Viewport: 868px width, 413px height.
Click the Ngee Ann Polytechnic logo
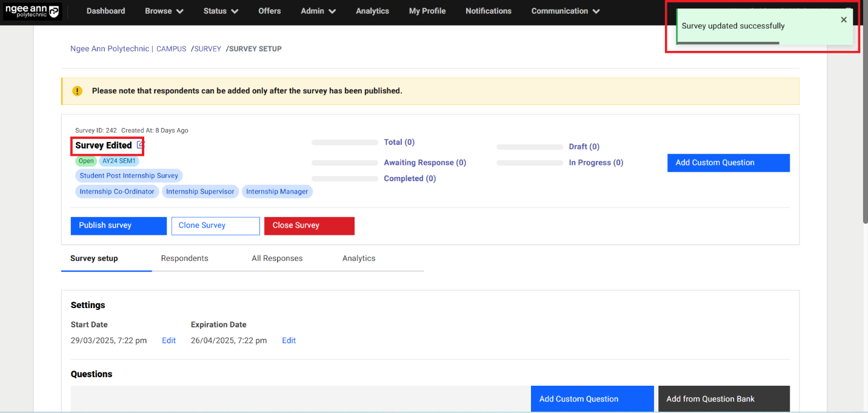(33, 11)
